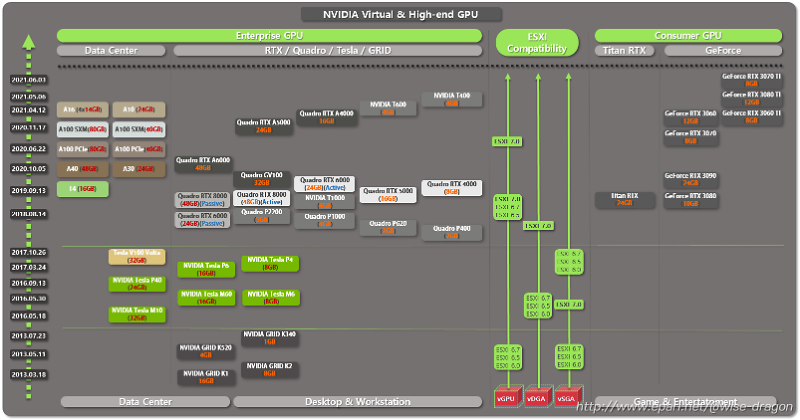Click the 2019.09.13 date marker
Image resolution: width=800 pixels, height=420 pixels.
click(29, 190)
